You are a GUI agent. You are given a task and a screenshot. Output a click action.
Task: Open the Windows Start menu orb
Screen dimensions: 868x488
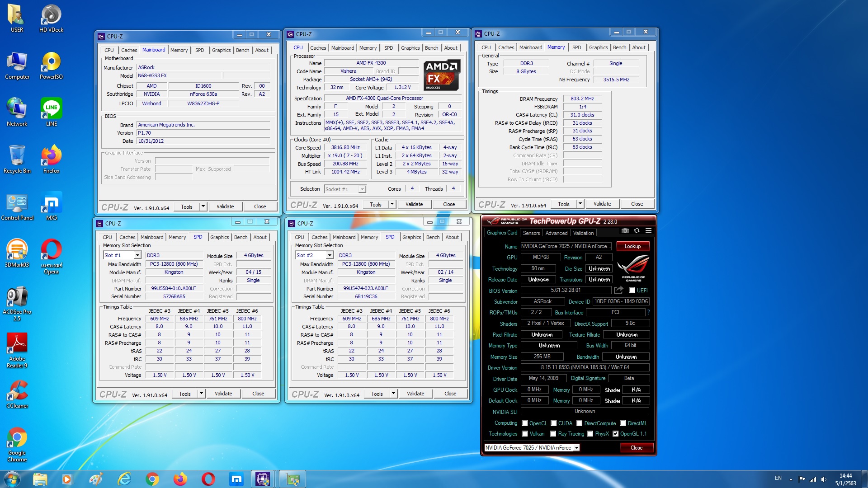(12, 479)
